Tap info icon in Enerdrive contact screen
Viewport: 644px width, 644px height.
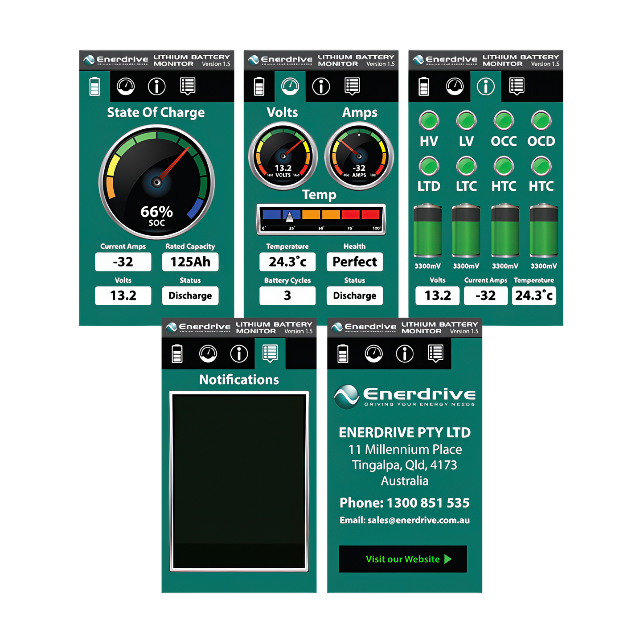(x=405, y=353)
